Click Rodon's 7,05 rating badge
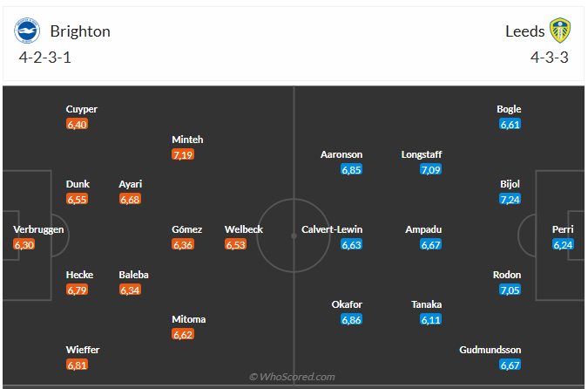This screenshot has width=588, height=389. tap(510, 290)
